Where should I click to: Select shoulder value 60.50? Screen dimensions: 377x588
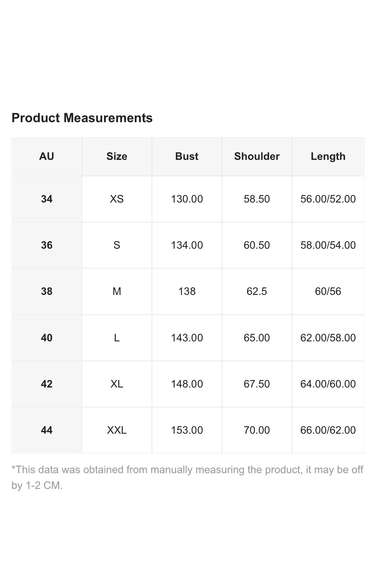point(257,245)
